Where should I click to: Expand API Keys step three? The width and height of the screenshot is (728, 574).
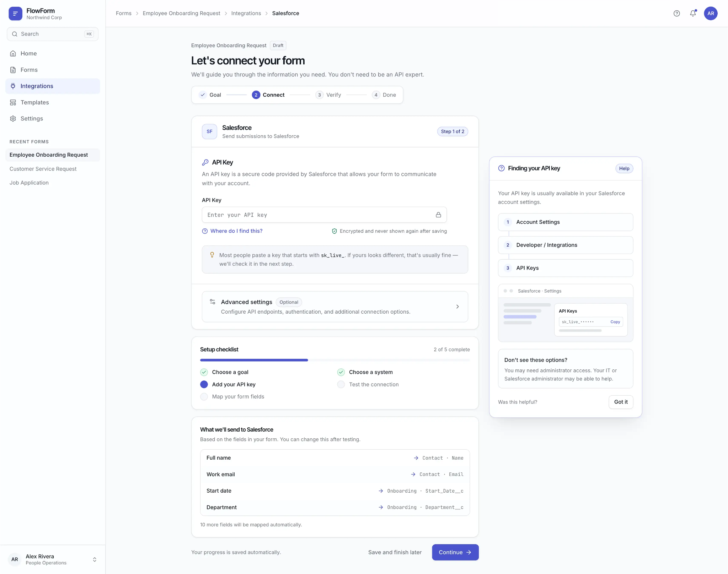point(565,268)
